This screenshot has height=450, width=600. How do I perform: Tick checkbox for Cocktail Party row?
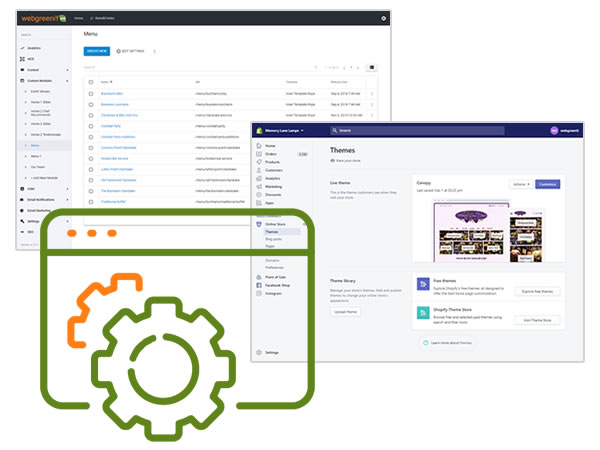pos(91,126)
